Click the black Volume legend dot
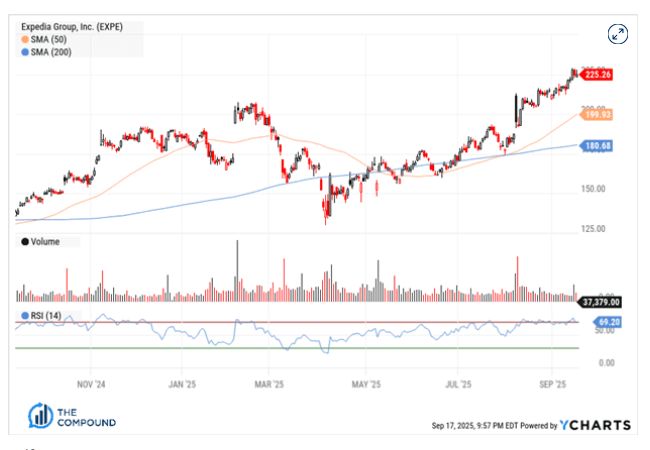The height and width of the screenshot is (450, 650). (x=25, y=242)
